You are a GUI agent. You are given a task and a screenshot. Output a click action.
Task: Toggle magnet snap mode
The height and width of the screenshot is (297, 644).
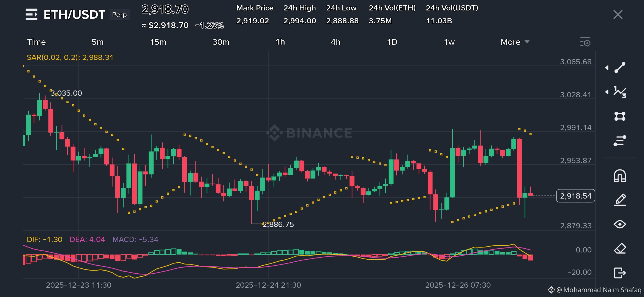(620, 176)
